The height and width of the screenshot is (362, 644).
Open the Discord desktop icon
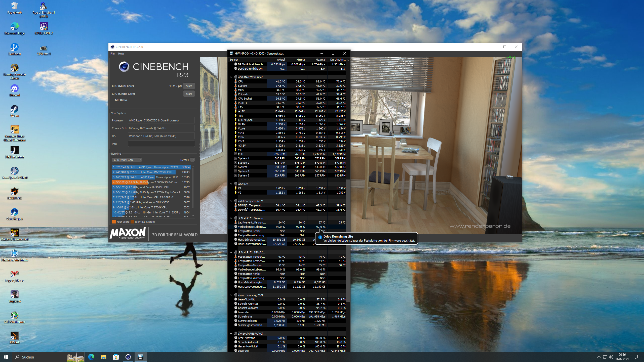pyautogui.click(x=14, y=89)
